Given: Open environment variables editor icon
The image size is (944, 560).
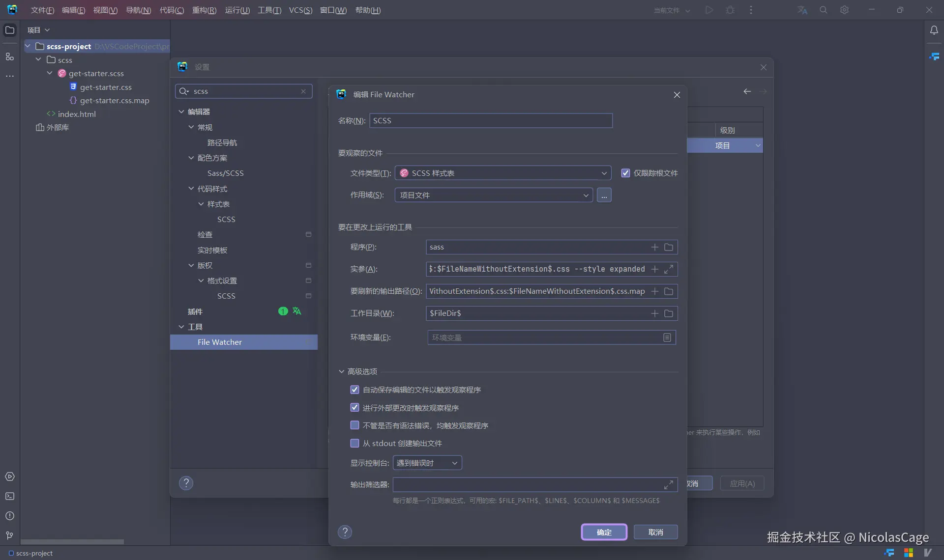Looking at the screenshot, I should 667,337.
